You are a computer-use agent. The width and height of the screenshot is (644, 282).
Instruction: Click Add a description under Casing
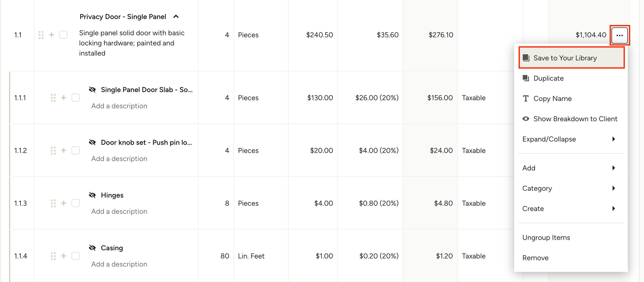pyautogui.click(x=119, y=264)
